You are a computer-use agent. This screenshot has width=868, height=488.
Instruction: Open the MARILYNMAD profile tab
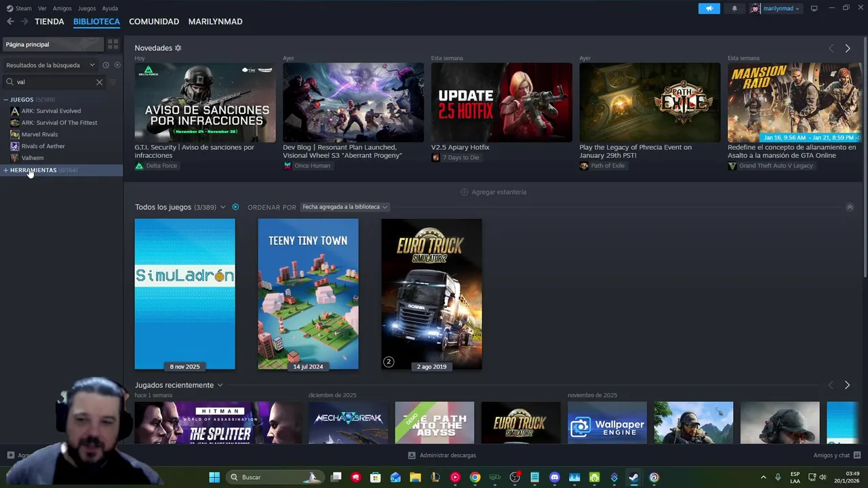click(215, 22)
